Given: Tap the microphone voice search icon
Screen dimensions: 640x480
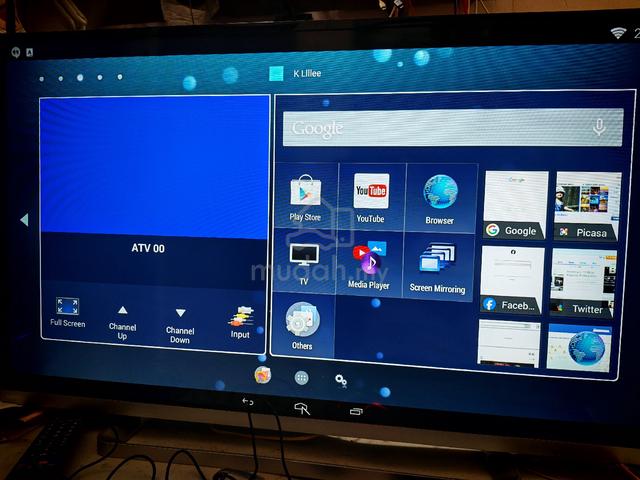Looking at the screenshot, I should (x=599, y=127).
